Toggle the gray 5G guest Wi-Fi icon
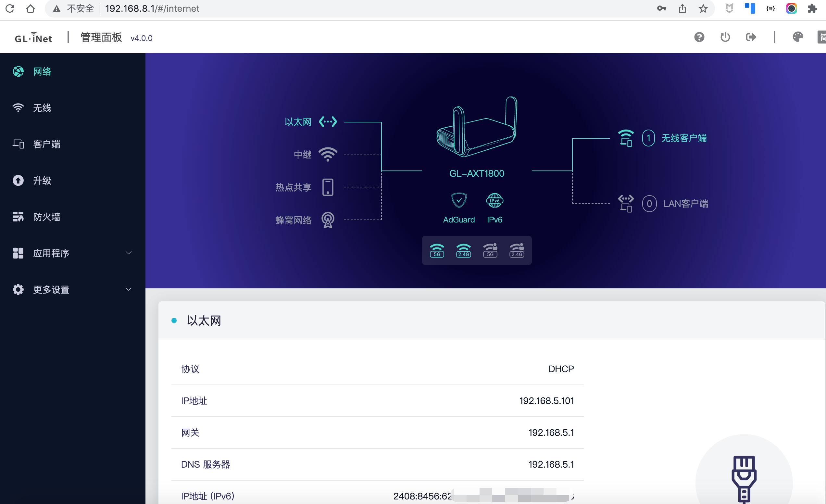826x504 pixels. coord(490,250)
